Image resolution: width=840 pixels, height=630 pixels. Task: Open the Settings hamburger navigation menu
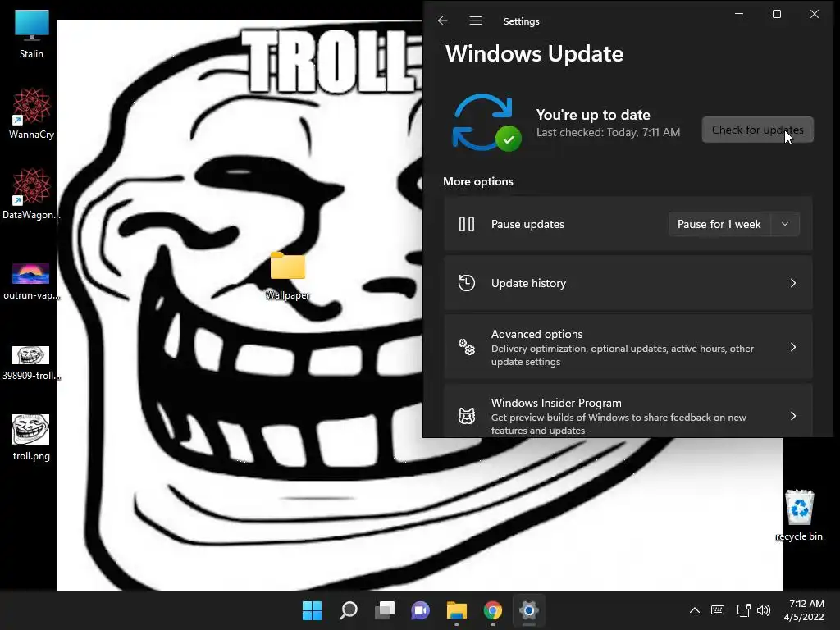click(x=476, y=21)
